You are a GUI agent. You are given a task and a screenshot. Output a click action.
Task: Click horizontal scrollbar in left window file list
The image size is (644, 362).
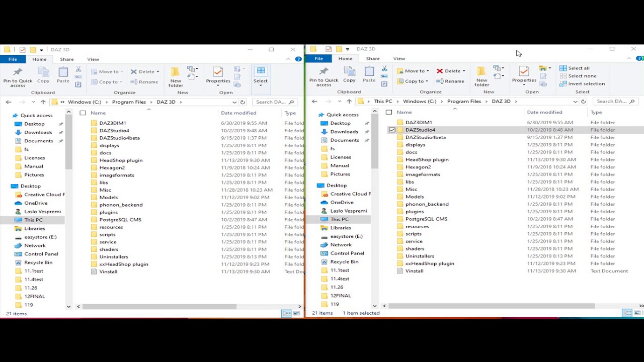click(159, 306)
